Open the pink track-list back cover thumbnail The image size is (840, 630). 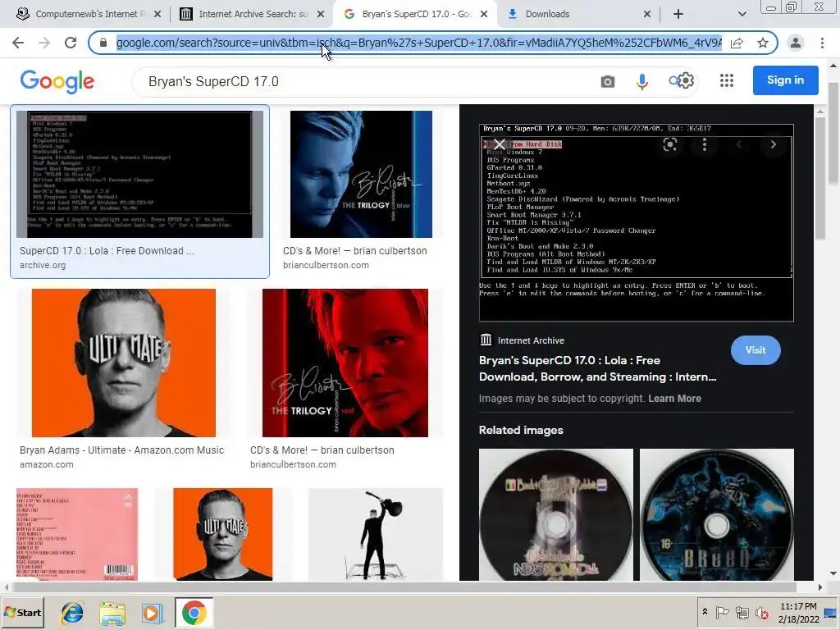77,534
